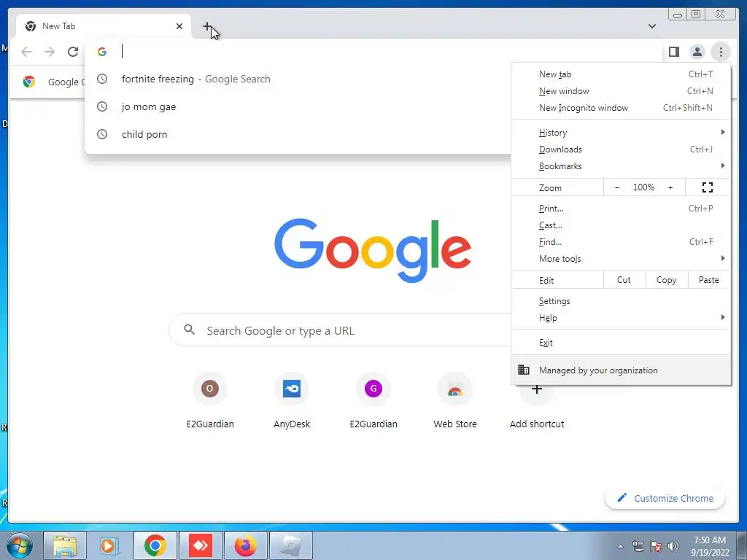Close the New Tab tab
Viewport: 747px width, 560px height.
[x=179, y=26]
